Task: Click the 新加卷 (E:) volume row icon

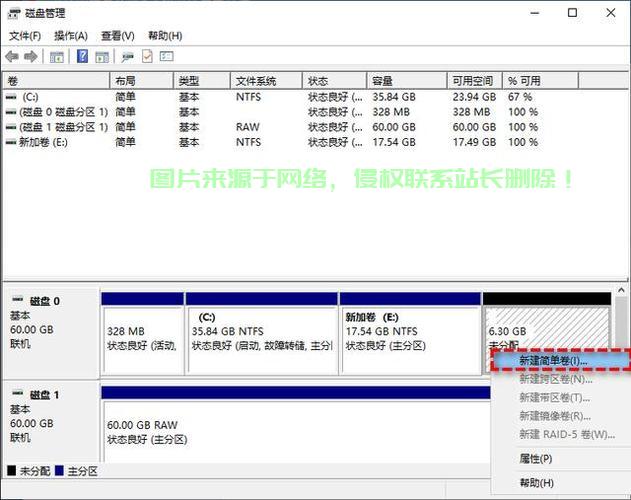Action: click(11, 142)
